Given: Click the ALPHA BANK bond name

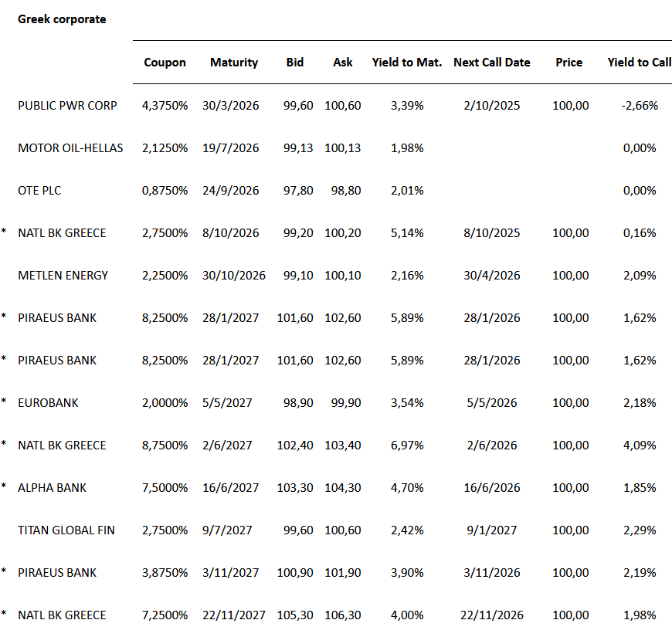Looking at the screenshot, I should [53, 487].
